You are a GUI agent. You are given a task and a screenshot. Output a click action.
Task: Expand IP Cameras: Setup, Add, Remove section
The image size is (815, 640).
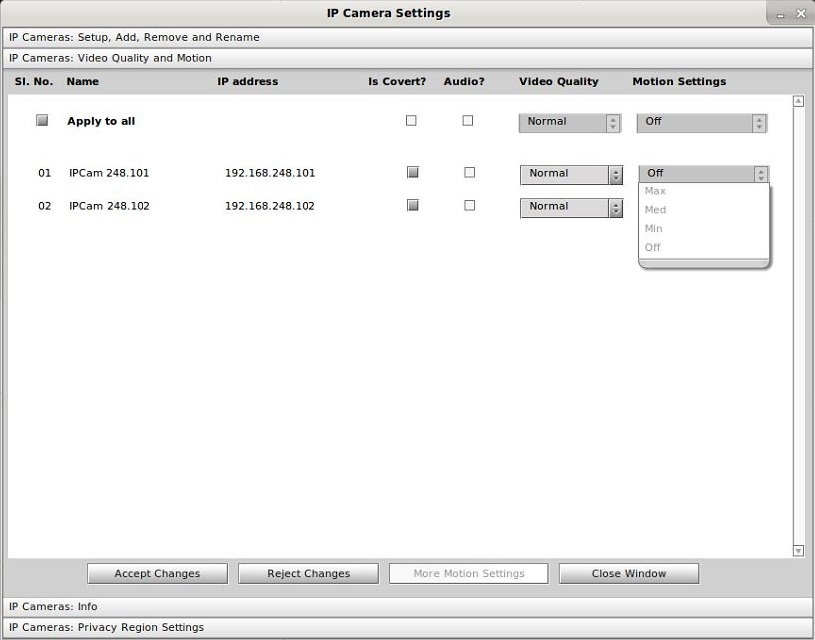[x=134, y=37]
